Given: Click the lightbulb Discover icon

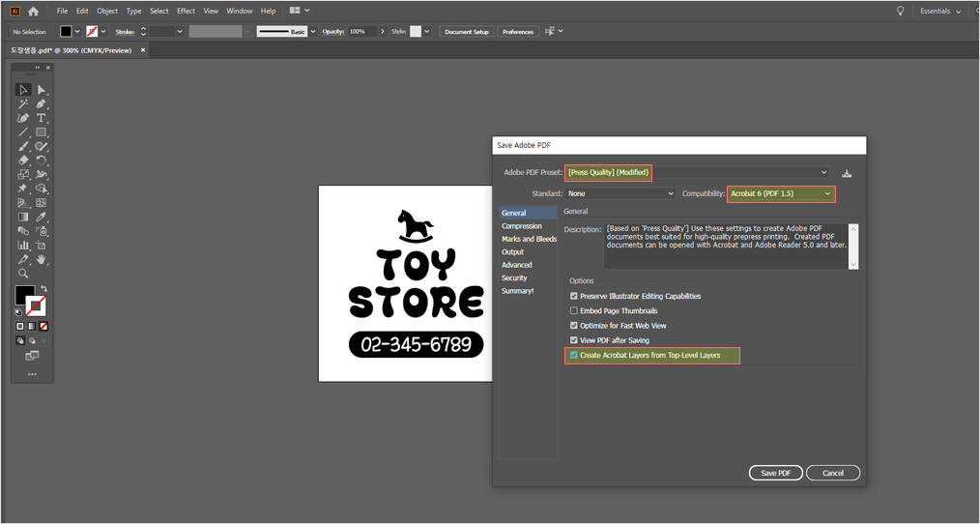Looking at the screenshot, I should (x=900, y=11).
